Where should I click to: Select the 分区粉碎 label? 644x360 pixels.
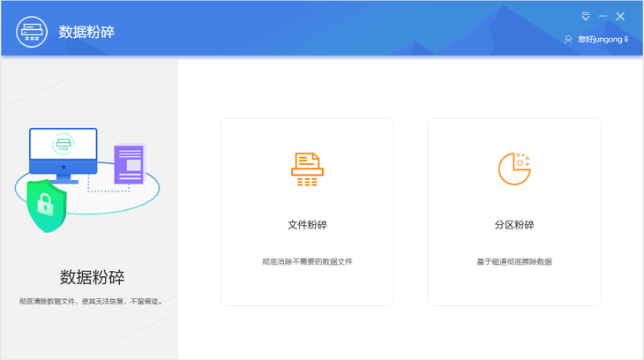click(514, 225)
